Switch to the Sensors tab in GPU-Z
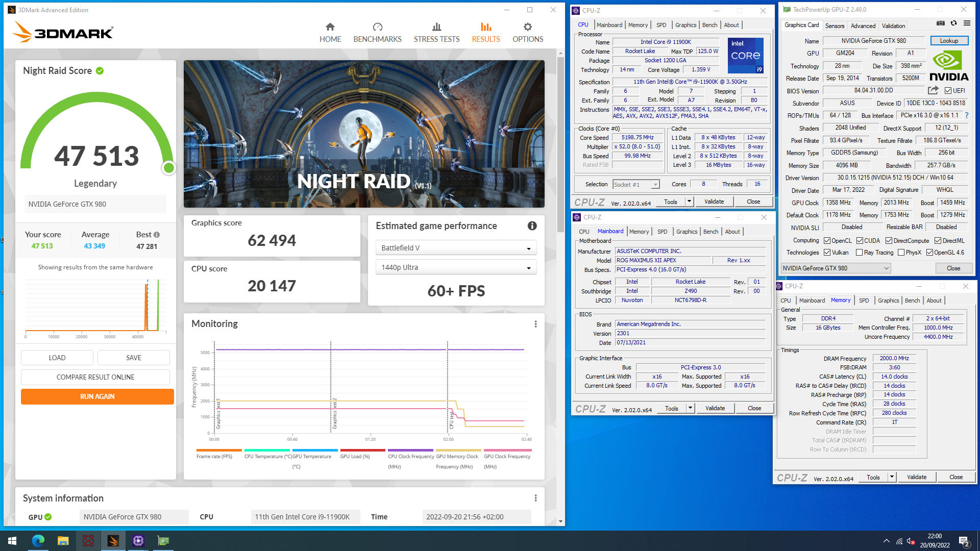 pos(835,26)
